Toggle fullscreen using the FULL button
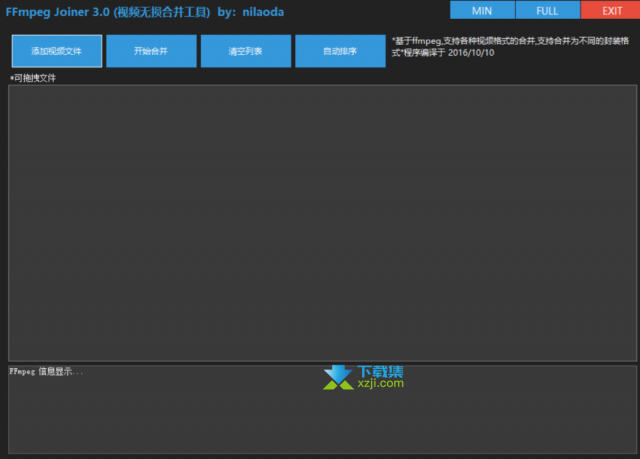Viewport: 640px width, 459px height. 547,10
